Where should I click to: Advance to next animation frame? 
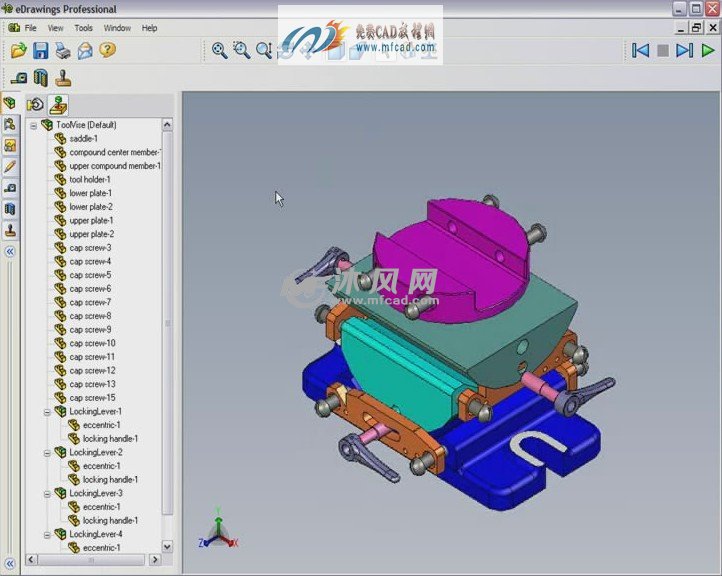point(684,50)
